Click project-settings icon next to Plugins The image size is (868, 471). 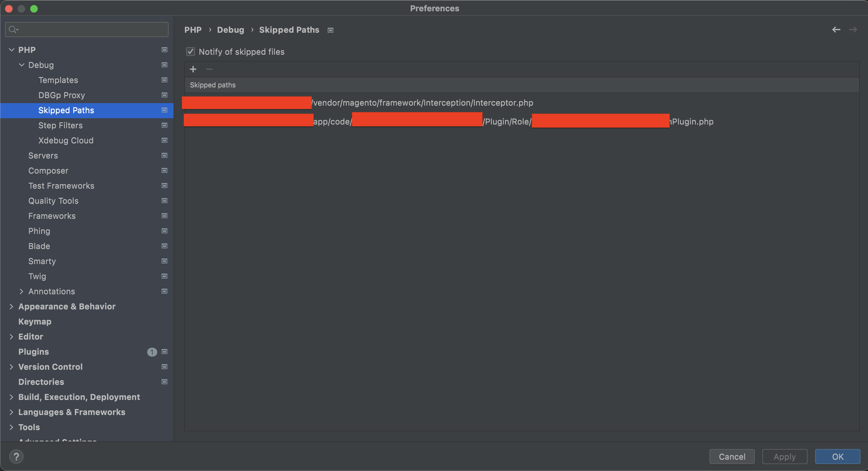164,352
